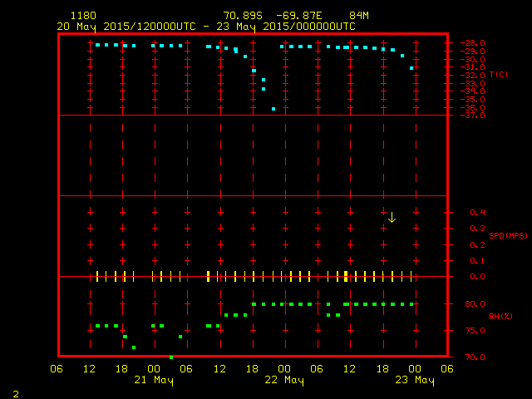The height and width of the screenshot is (399, 532).
Task: Click the 21 May date label
Action: [154, 381]
